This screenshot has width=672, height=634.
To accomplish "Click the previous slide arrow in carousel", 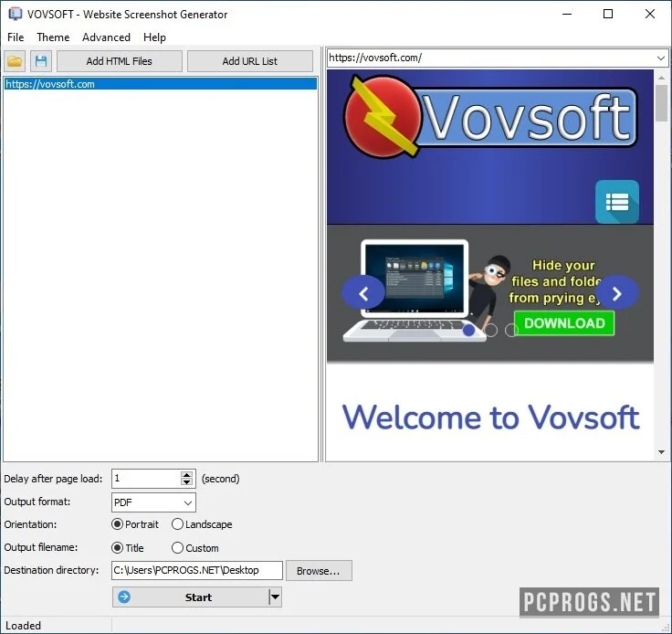I will click(363, 293).
